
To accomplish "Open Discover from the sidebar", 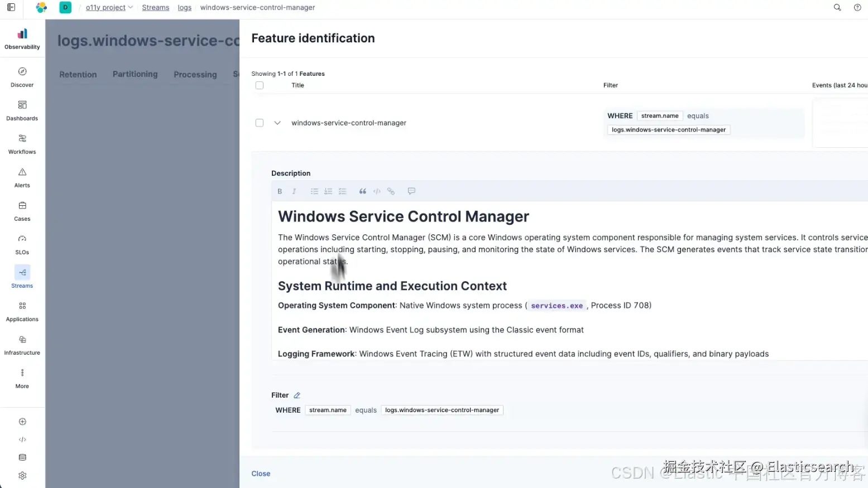I will point(22,77).
